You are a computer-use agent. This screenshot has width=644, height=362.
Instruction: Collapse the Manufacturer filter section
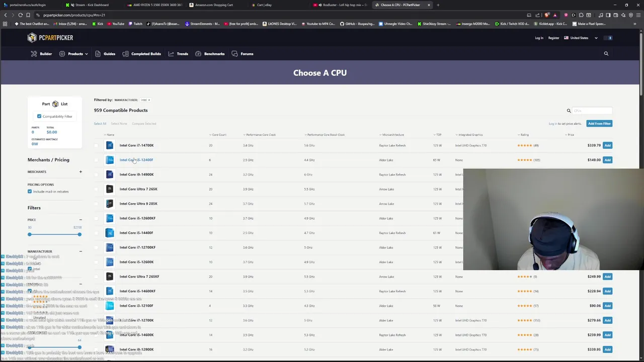point(80,251)
